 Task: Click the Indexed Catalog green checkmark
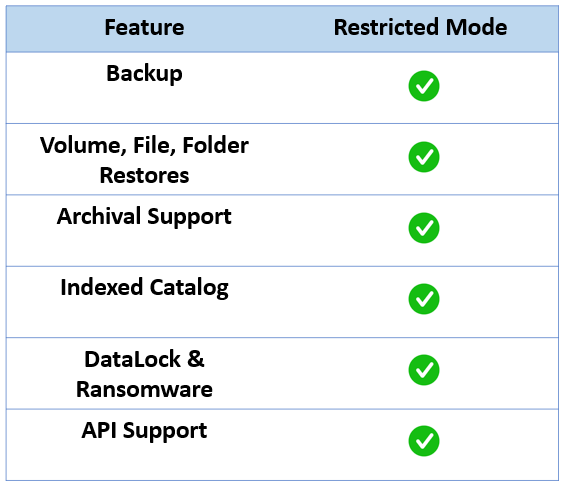[424, 299]
